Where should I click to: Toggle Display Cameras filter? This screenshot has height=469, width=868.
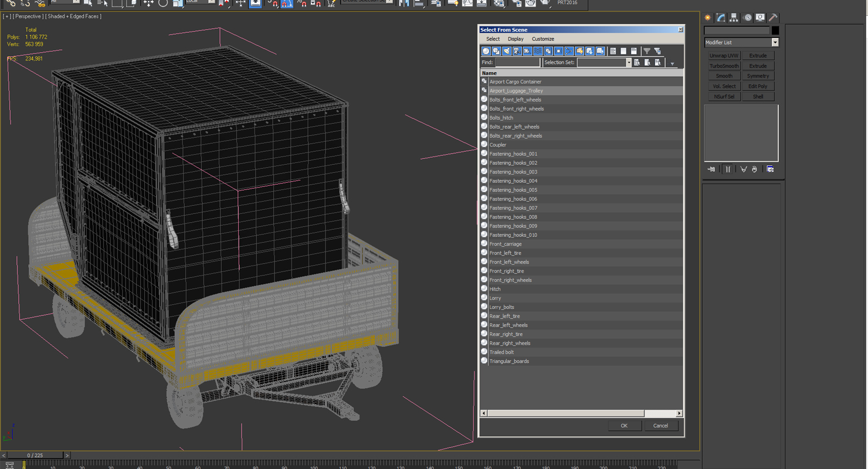click(x=517, y=51)
